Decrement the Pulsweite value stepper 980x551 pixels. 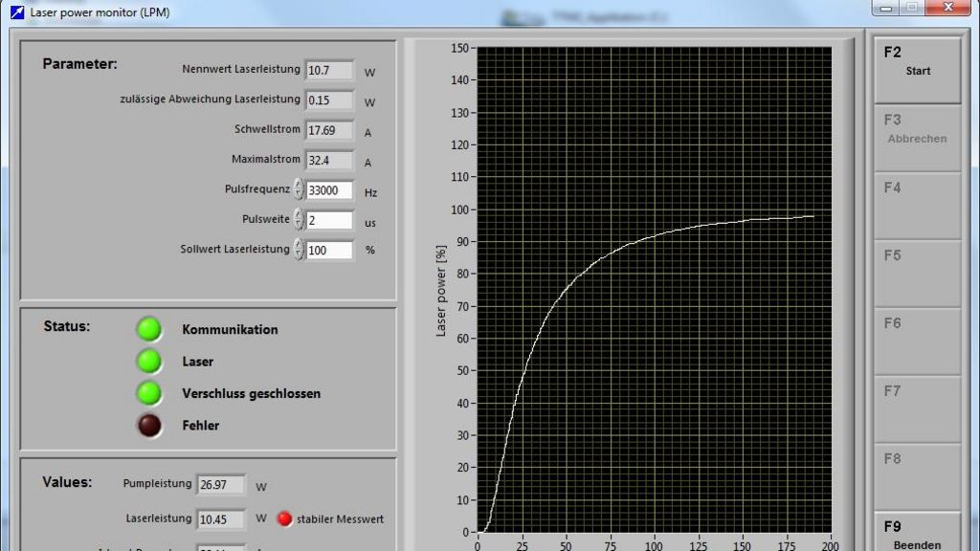tap(298, 223)
